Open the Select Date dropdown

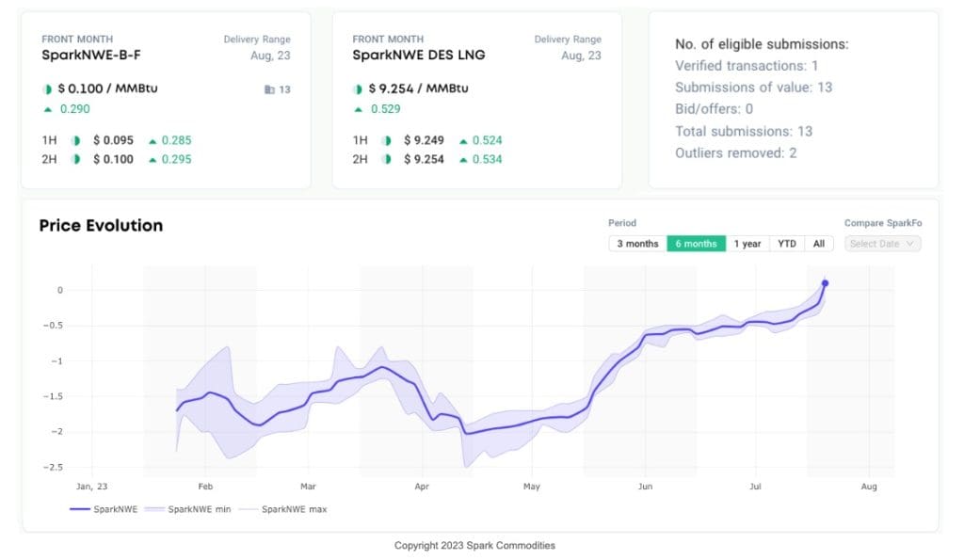pyautogui.click(x=882, y=244)
